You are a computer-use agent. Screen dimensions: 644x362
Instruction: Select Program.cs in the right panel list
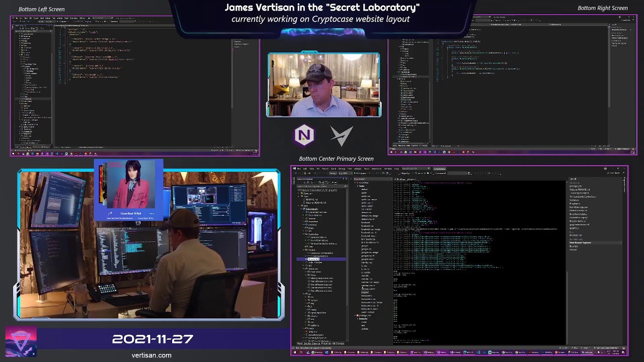[575, 204]
